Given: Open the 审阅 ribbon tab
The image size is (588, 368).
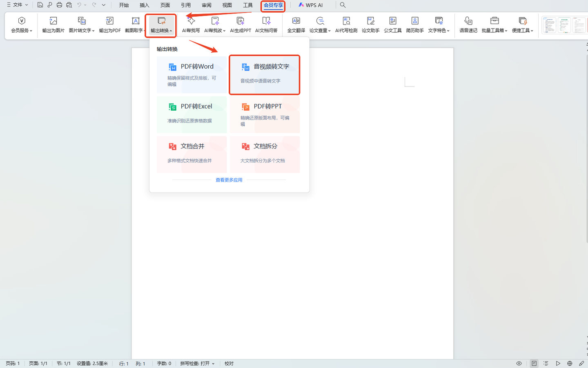Looking at the screenshot, I should click(207, 5).
